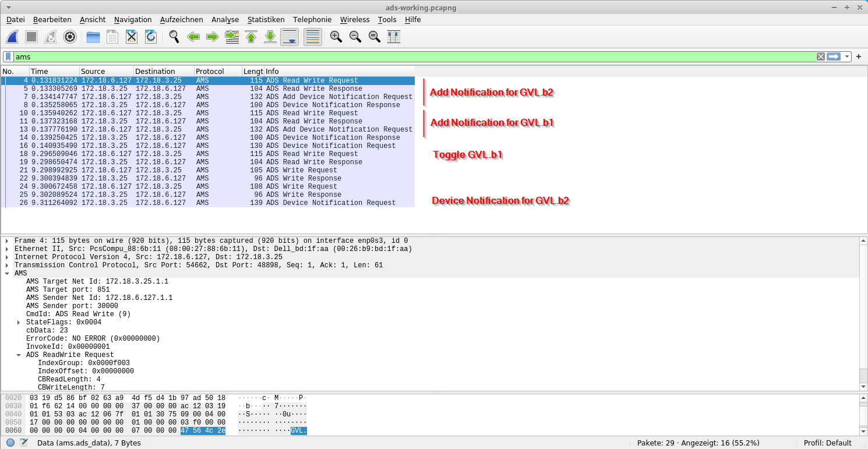Open the Hilfe menu
This screenshot has height=449, width=868.
click(x=413, y=19)
